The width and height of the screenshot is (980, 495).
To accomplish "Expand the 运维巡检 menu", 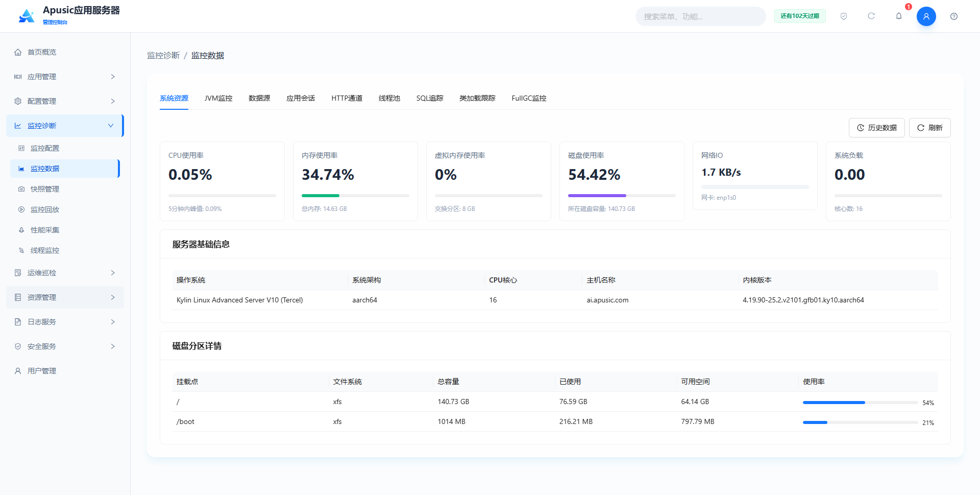I will coord(65,273).
